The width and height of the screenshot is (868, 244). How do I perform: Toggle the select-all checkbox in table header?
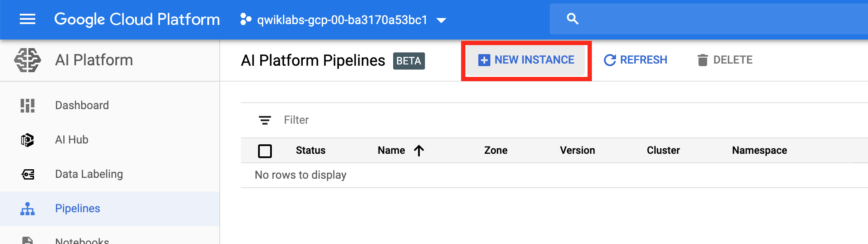[x=265, y=151]
